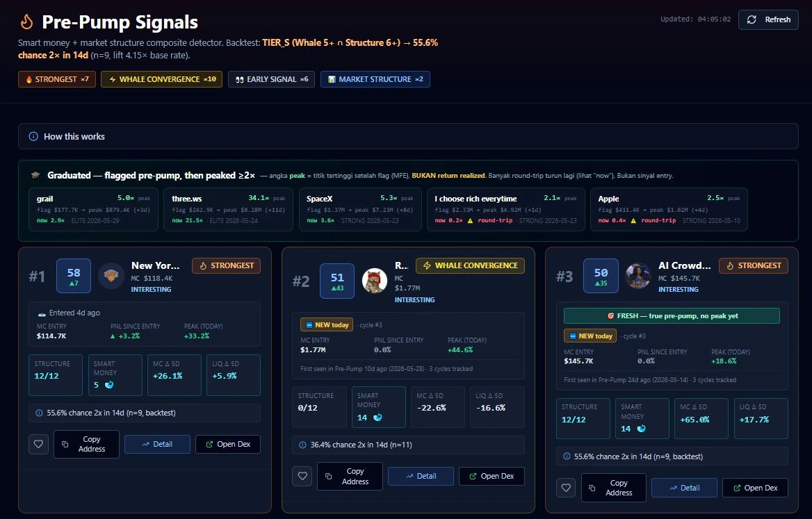Click the Peak today +44.6% value
Image resolution: width=812 pixels, height=519 pixels.
click(x=460, y=349)
